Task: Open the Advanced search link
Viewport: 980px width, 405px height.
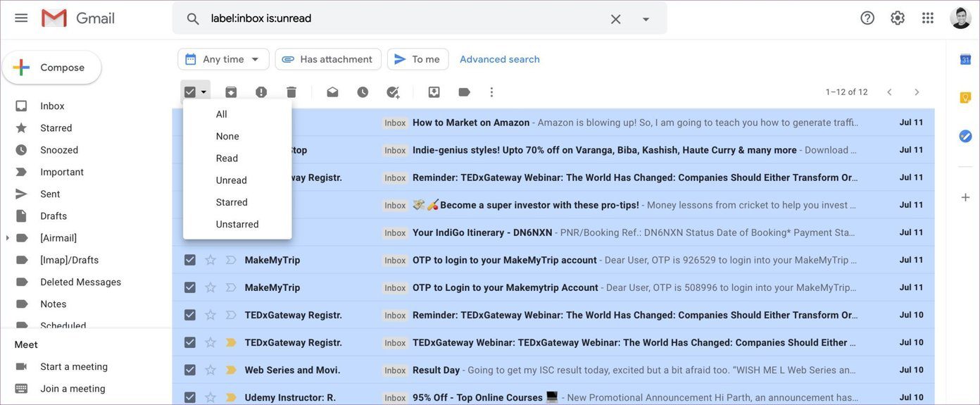Action: point(500,59)
